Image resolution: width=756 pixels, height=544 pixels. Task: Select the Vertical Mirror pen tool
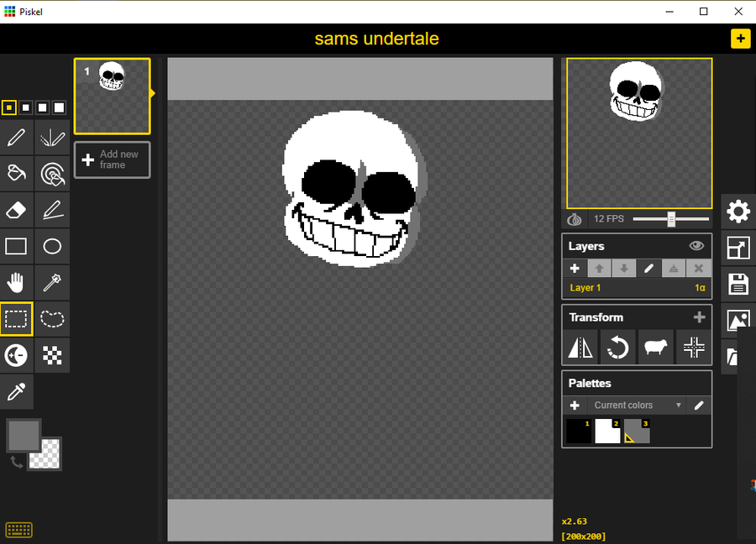tap(52, 138)
